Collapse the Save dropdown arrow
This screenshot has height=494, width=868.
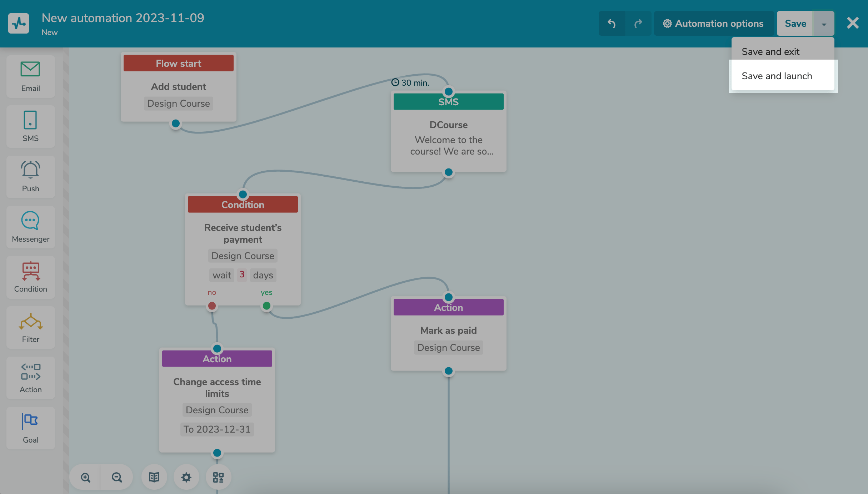824,24
